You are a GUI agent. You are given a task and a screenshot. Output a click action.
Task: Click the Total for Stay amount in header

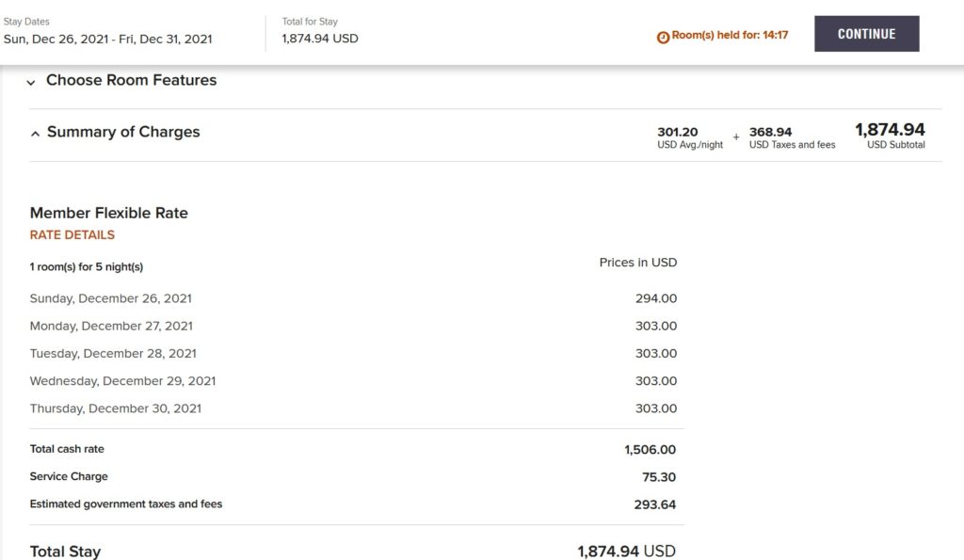click(x=320, y=40)
